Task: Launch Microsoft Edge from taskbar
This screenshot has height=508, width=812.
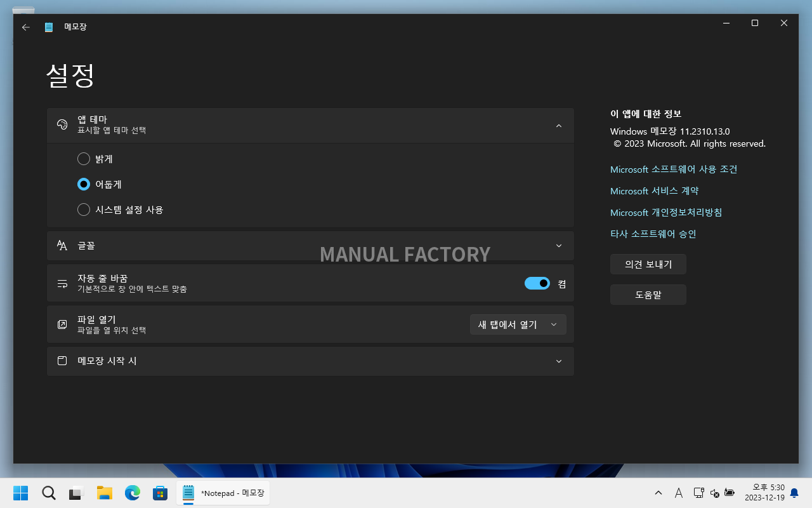Action: click(x=132, y=493)
